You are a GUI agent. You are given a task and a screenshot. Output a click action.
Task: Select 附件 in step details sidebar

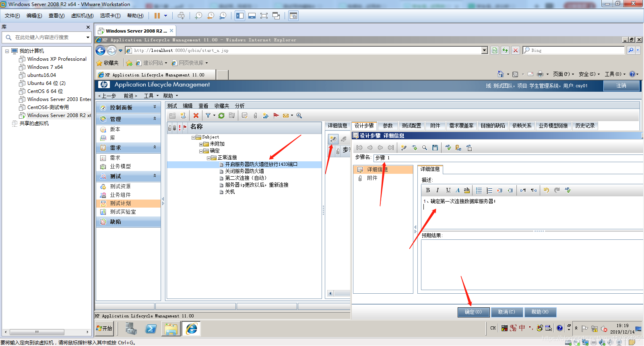(372, 178)
